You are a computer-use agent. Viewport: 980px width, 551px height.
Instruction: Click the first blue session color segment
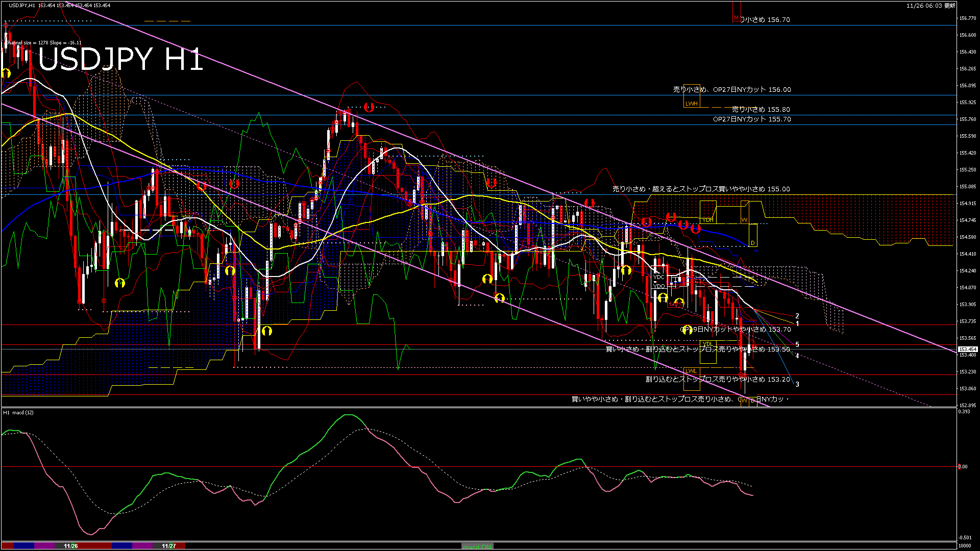coord(24,546)
